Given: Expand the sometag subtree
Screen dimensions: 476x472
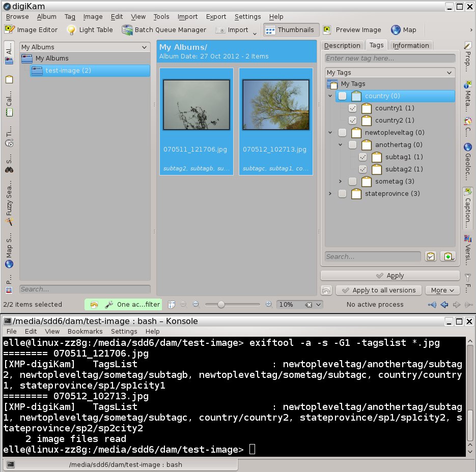Looking at the screenshot, I should (x=340, y=182).
